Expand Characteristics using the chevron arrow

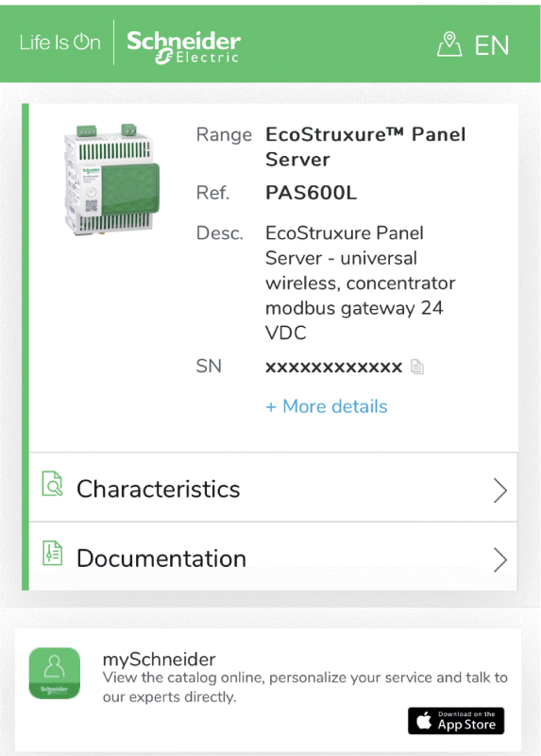500,490
